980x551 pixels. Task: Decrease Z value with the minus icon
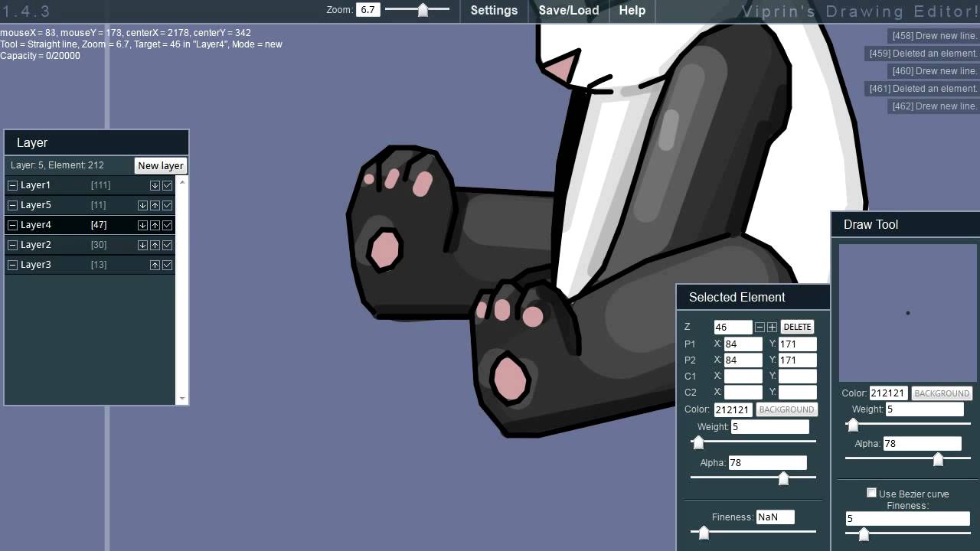[x=760, y=327]
